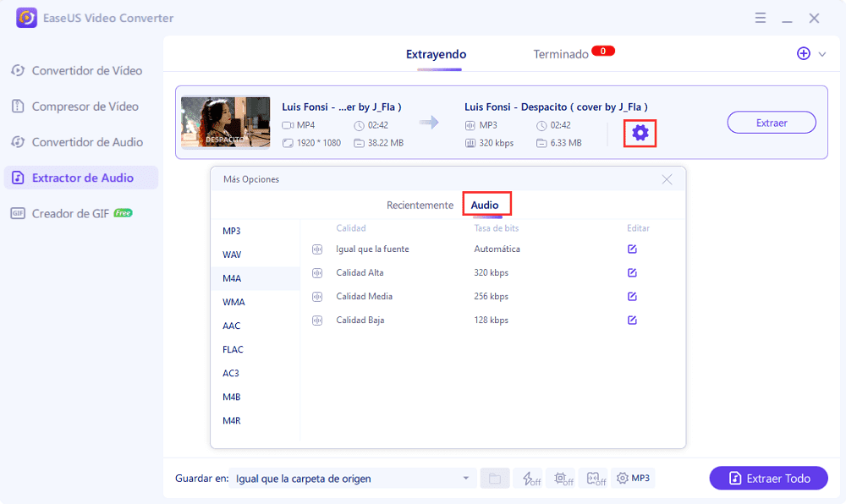
Task: Click the audio icon beside Calidad Baja
Action: 317,320
